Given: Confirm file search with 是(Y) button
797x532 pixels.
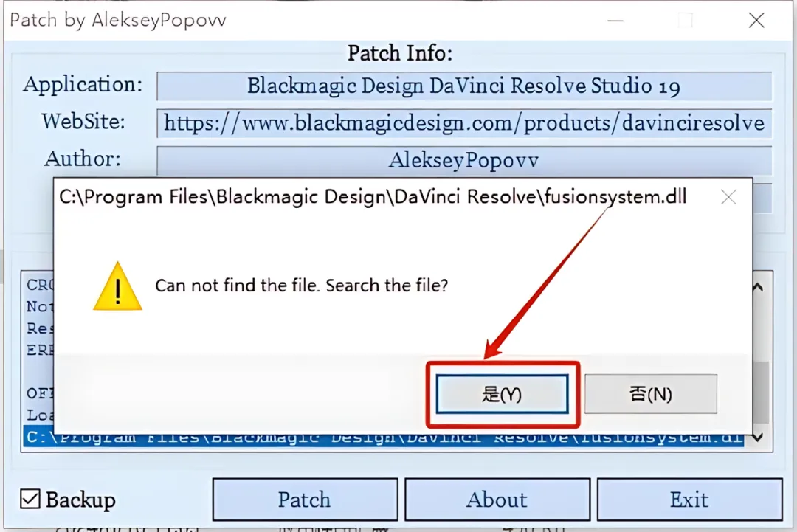Looking at the screenshot, I should coord(503,394).
